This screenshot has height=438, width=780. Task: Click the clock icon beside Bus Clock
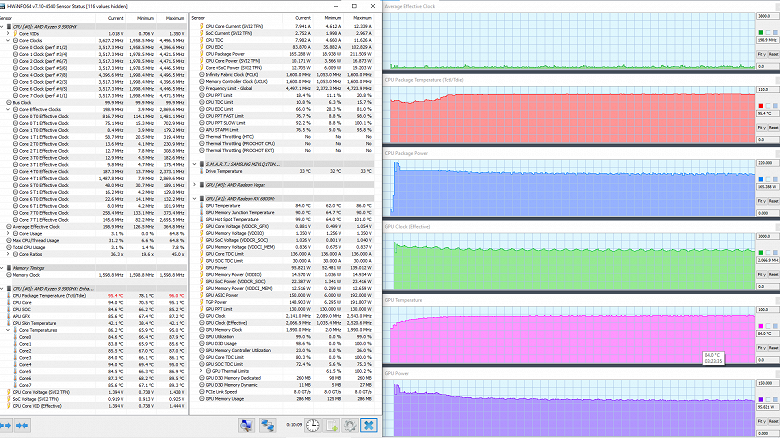click(x=9, y=103)
